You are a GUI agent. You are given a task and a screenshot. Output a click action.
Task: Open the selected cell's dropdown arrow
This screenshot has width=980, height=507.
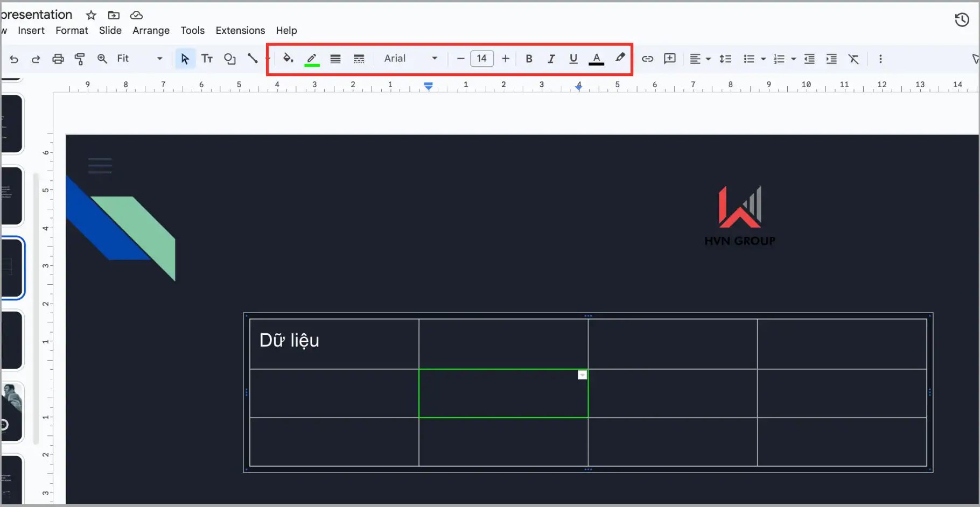(x=582, y=375)
